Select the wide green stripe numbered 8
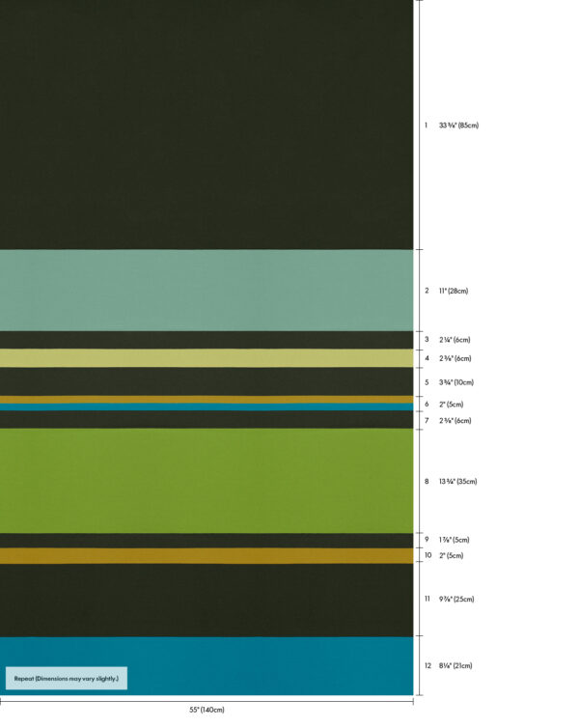 [207, 481]
